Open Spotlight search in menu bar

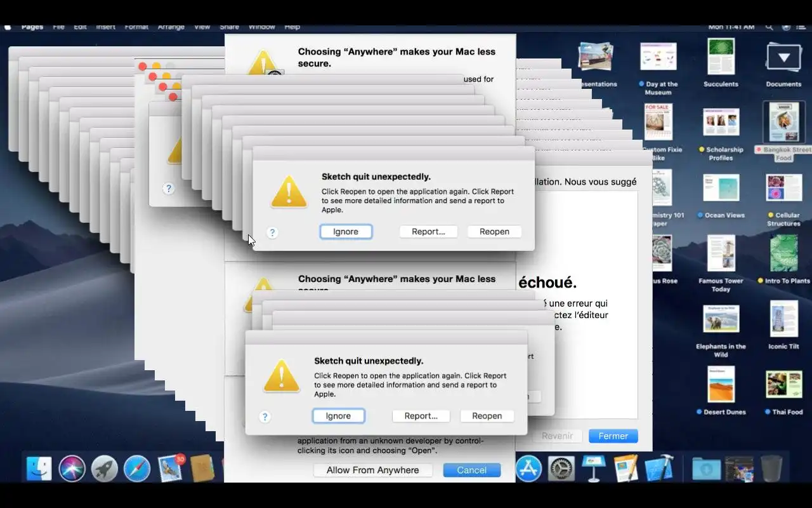[769, 27]
